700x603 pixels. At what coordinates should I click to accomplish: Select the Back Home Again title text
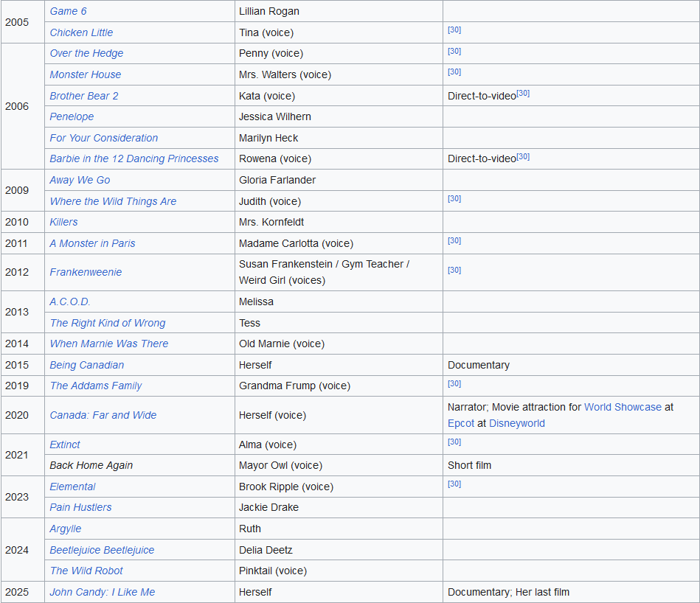click(x=91, y=465)
